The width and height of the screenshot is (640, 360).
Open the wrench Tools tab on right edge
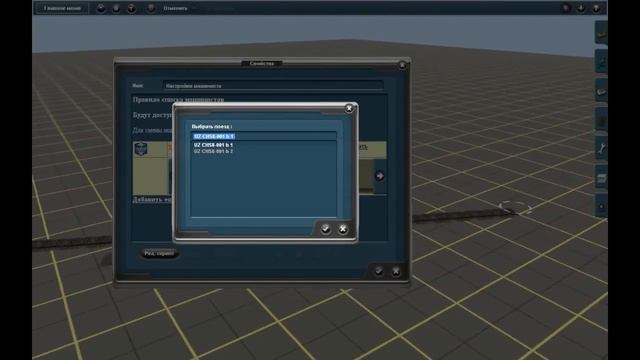pyautogui.click(x=601, y=148)
